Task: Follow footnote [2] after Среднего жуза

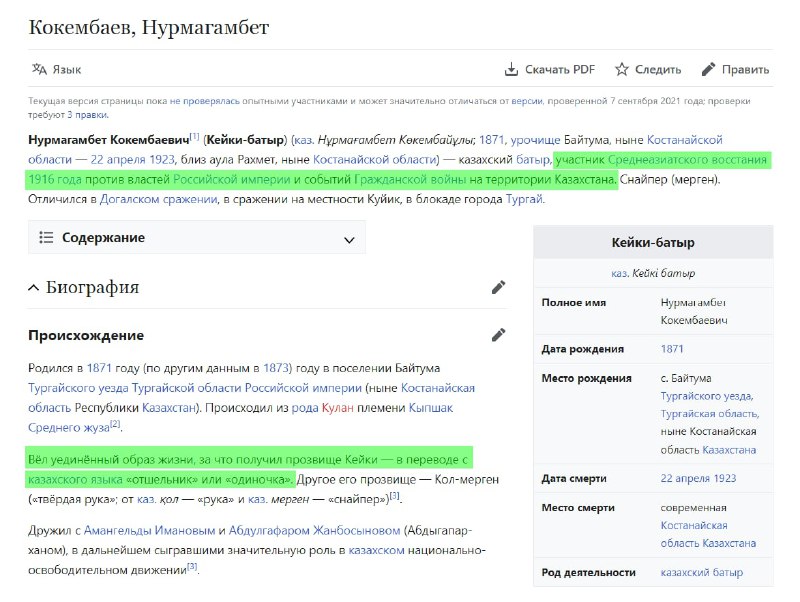Action: 115,424
